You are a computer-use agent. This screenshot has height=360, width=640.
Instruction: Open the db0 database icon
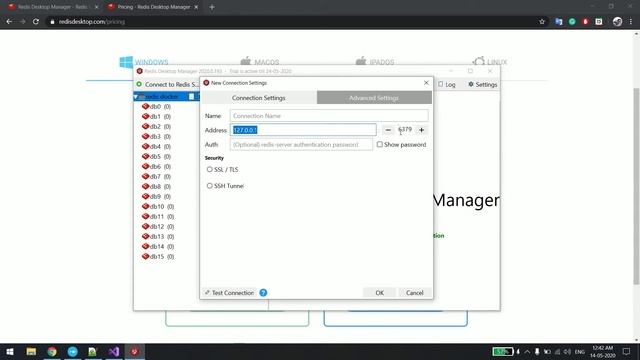click(x=145, y=107)
